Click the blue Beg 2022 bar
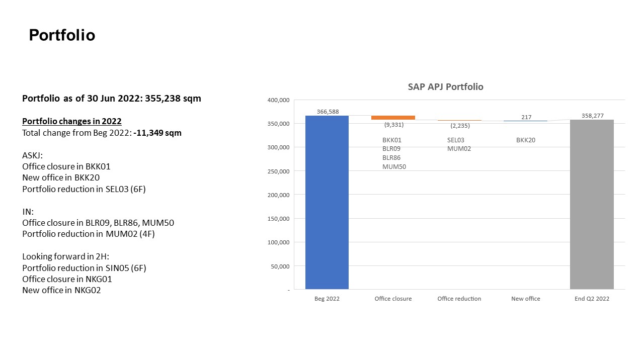This screenshot has width=644, height=362. click(327, 203)
